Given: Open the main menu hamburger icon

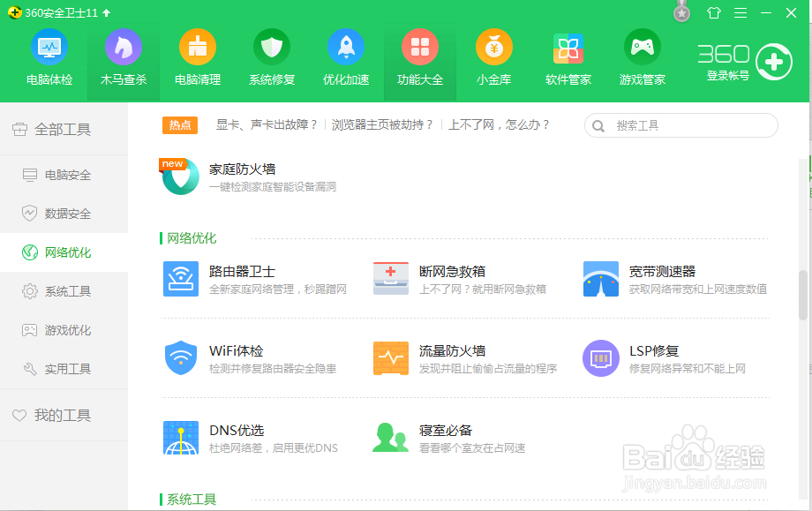Looking at the screenshot, I should click(741, 12).
